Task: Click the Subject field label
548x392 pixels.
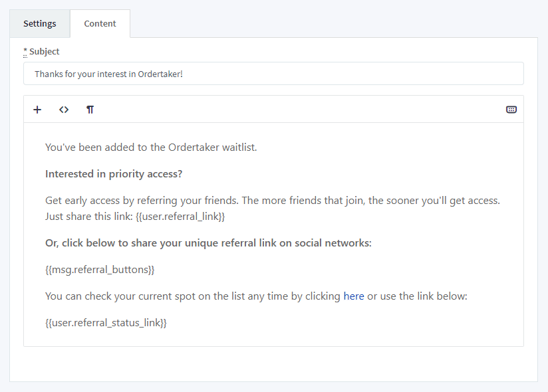Action: 44,52
